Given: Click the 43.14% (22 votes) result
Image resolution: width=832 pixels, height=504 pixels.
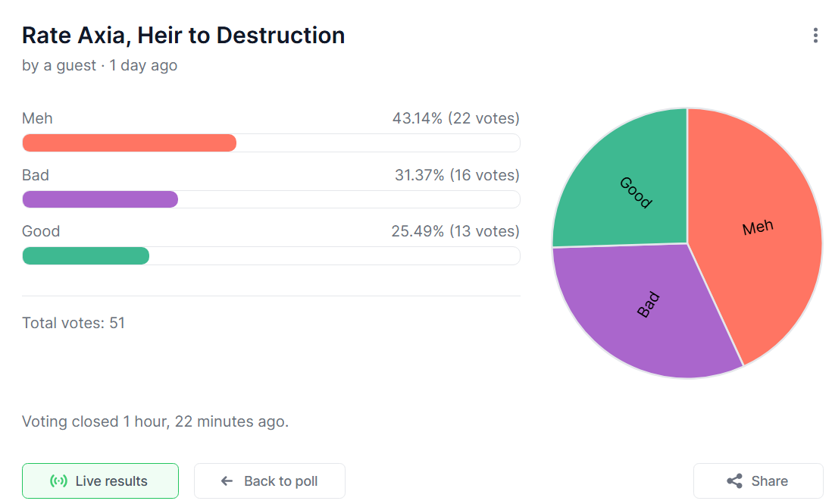Looking at the screenshot, I should (455, 118).
